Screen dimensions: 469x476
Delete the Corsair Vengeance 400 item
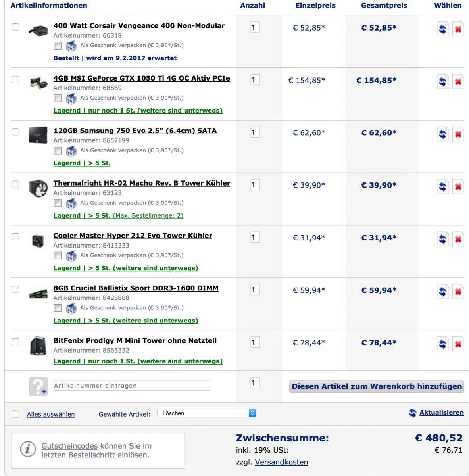[x=458, y=30]
